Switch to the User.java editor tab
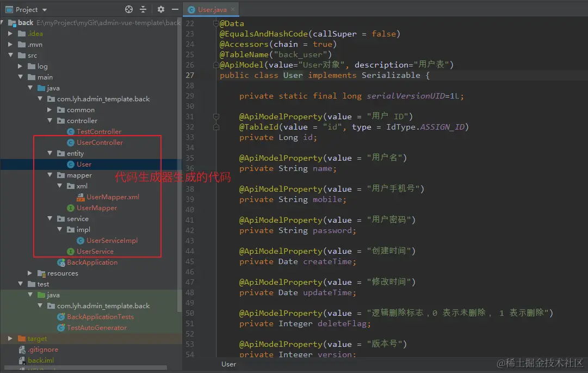Viewport: 588px width, 373px height. [212, 9]
